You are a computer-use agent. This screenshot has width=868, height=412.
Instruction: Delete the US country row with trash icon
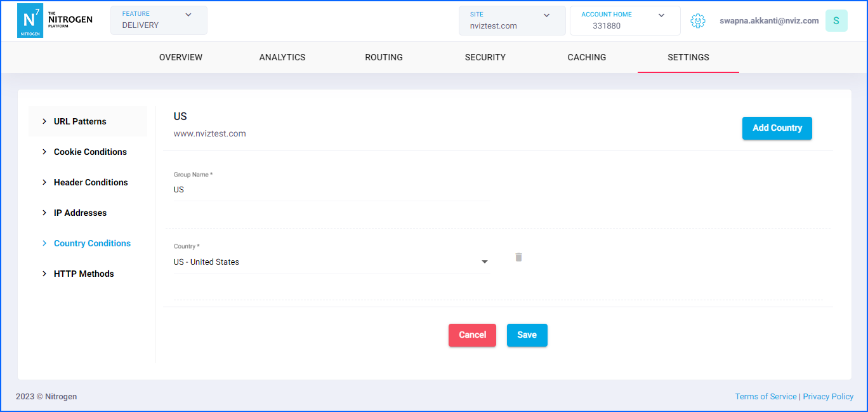518,257
